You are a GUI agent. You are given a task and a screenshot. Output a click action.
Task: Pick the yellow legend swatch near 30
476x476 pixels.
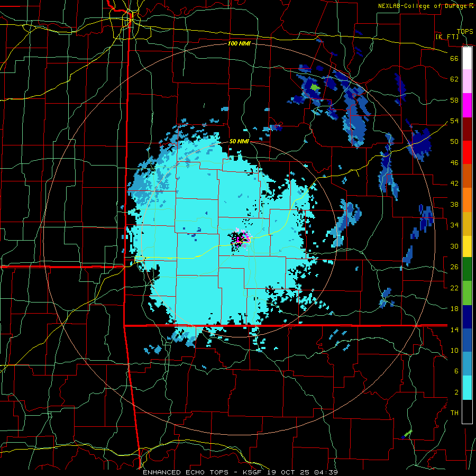[467, 246]
